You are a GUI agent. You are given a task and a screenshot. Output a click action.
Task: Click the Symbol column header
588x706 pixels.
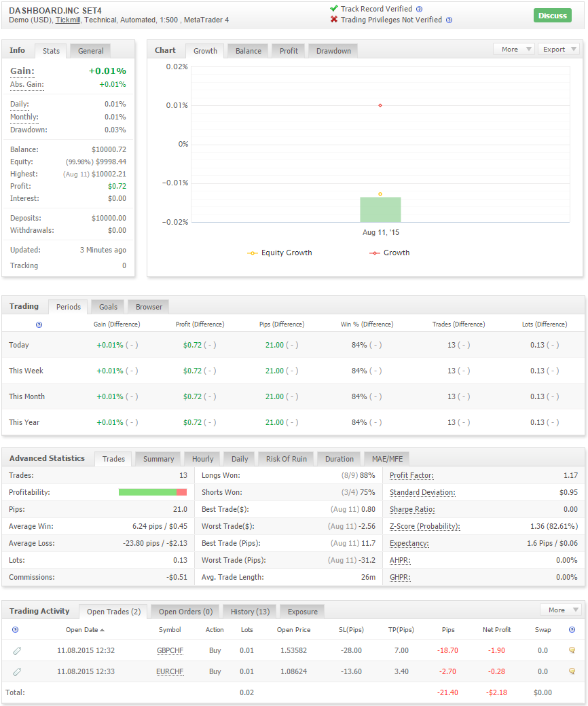[170, 630]
